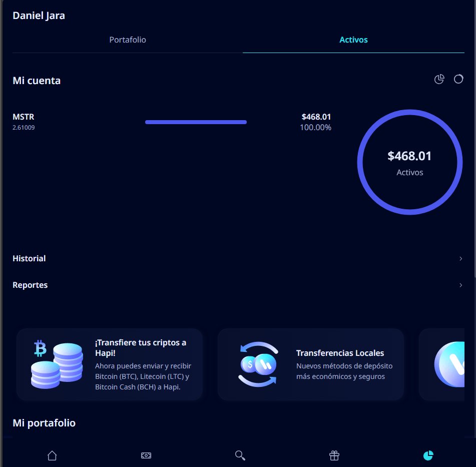Open the Historial section
The height and width of the screenshot is (467, 476).
(238, 258)
